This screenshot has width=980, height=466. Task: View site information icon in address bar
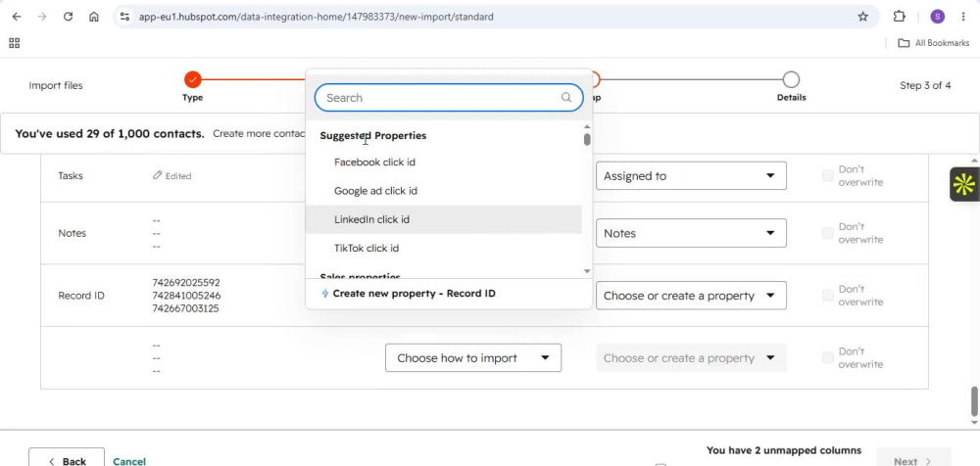tap(124, 17)
